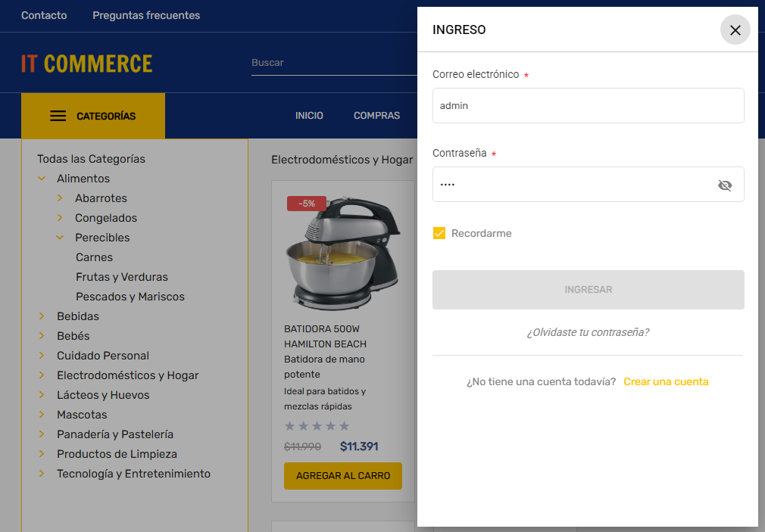Click the IT Commerce logo
The width and height of the screenshot is (765, 532).
tap(87, 63)
